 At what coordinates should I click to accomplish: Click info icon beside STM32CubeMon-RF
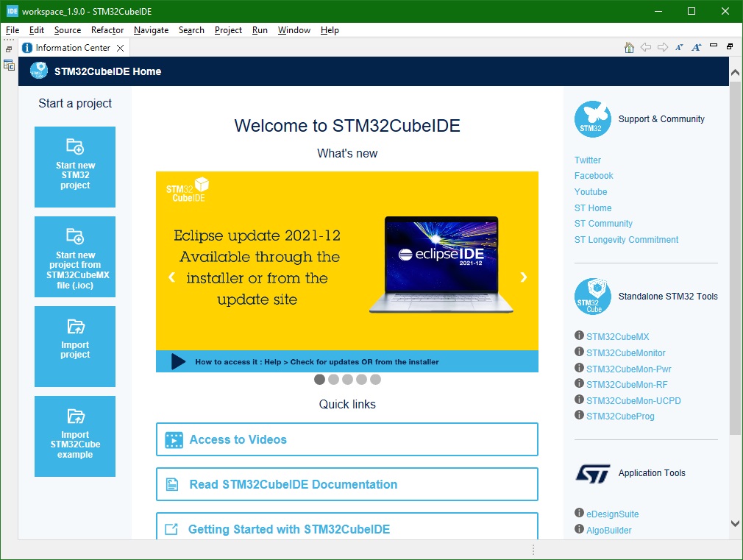(579, 383)
